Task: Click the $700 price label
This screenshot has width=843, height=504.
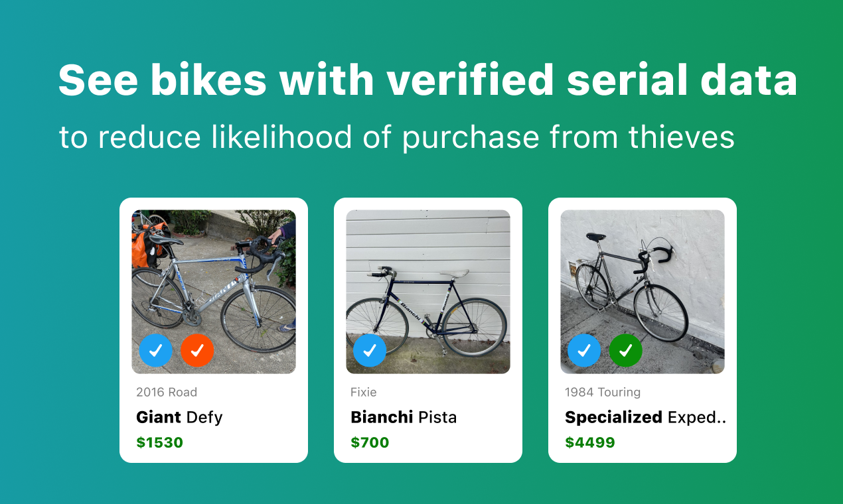Action: pos(370,442)
